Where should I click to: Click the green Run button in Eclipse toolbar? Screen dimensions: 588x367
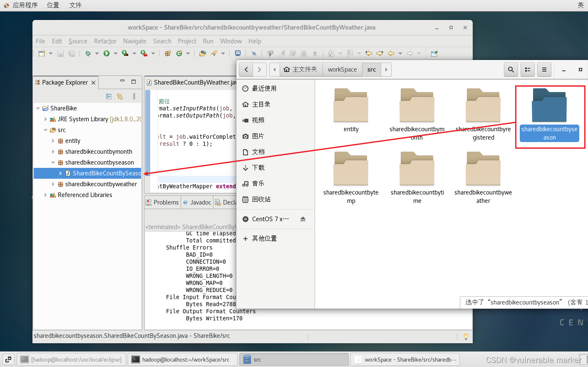click(107, 53)
